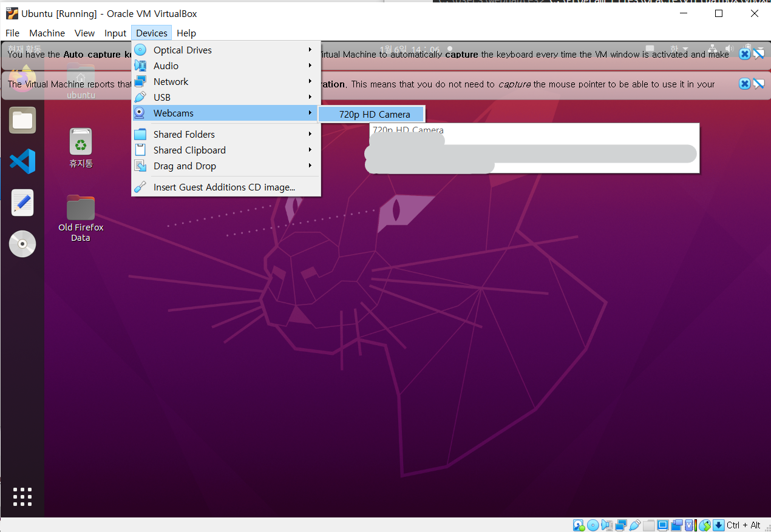Show the applications grid in Ubuntu
Image resolution: width=771 pixels, height=532 pixels.
tap(22, 496)
